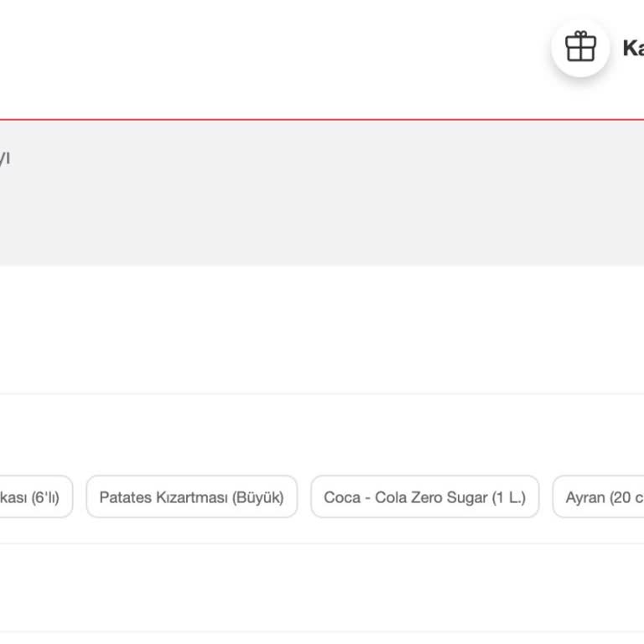Select the Coca - Cola Zero Sugar chip
This screenshot has width=644, height=644.
[x=424, y=497]
